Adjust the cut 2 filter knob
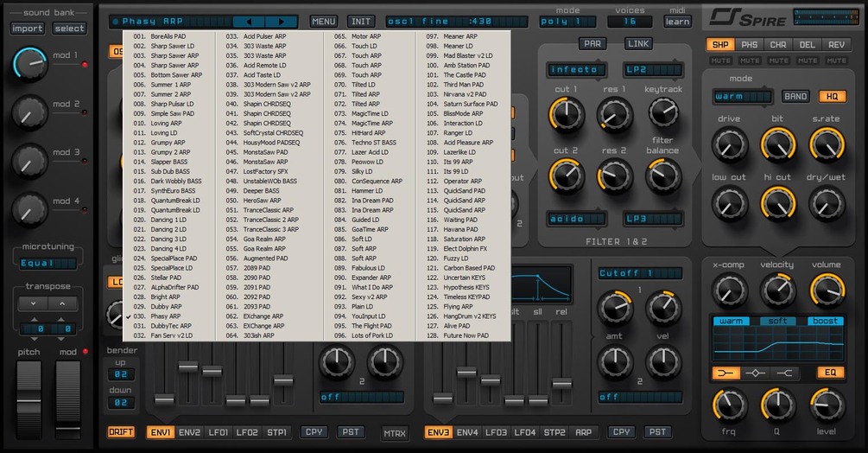Viewport: 868px width, 453px height. click(567, 176)
